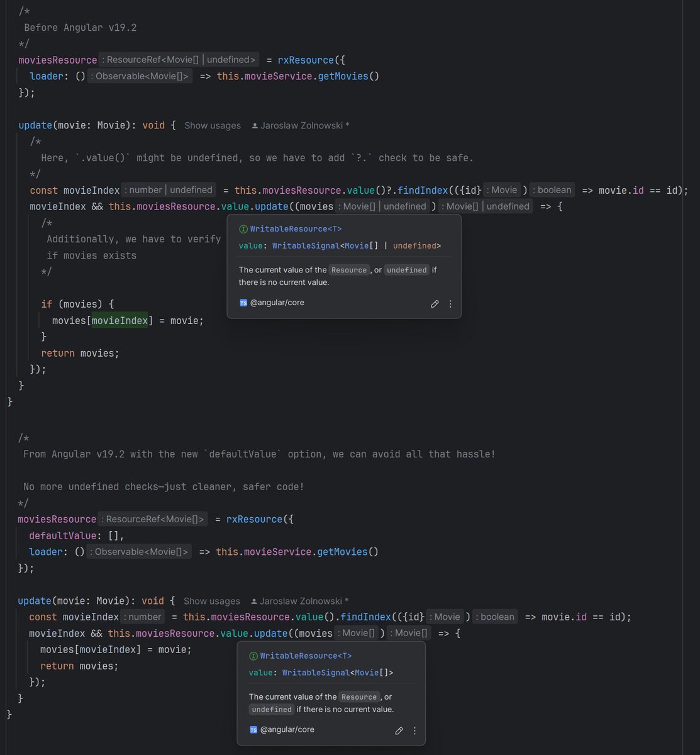Click the pencil edit icon in the WritableSignal<Movie[]> tooltip
The width and height of the screenshot is (700, 755).
399,730
